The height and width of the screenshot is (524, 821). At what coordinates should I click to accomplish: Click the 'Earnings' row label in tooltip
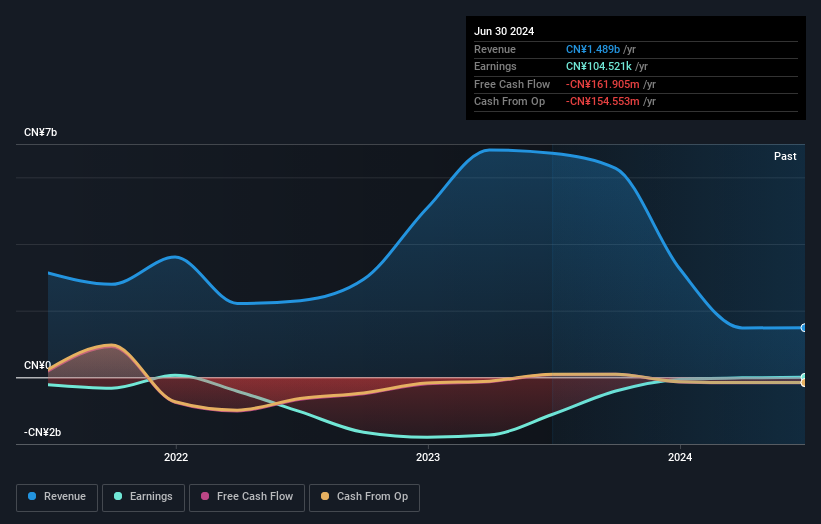[495, 66]
